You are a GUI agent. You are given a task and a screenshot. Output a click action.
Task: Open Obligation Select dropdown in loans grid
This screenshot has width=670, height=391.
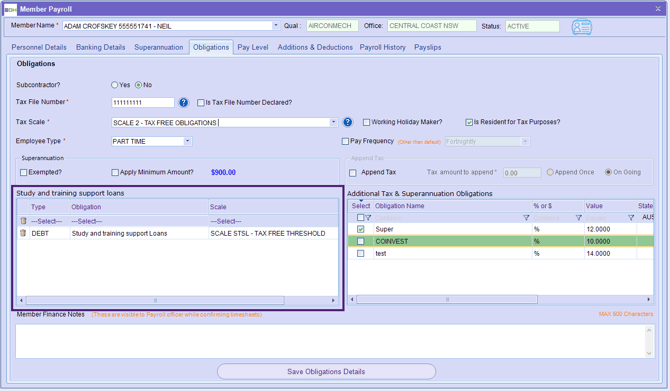point(139,221)
